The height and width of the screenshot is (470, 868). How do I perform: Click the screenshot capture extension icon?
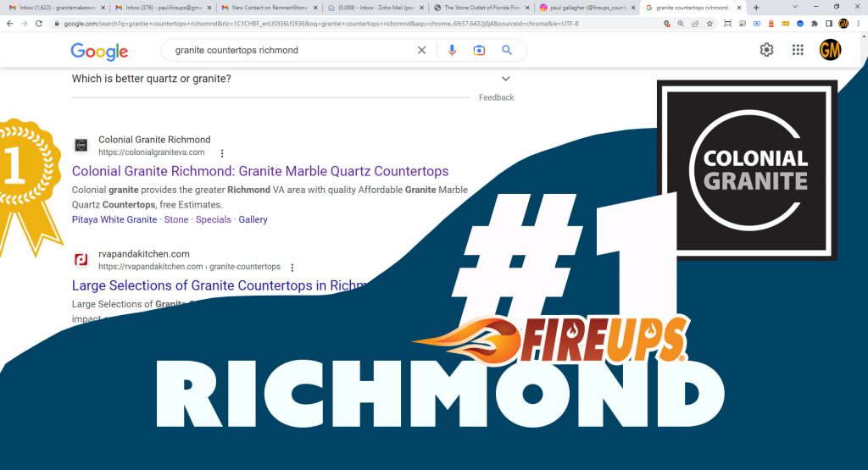[x=727, y=24]
